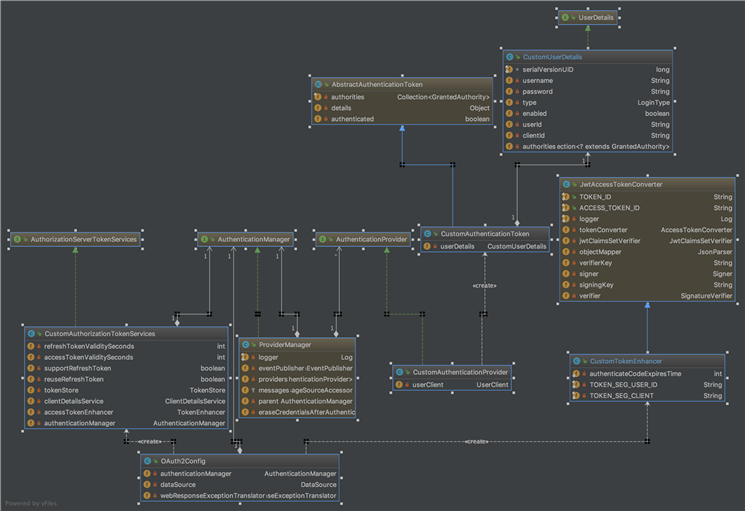The image size is (745, 511).
Task: Click the CustomUserDetails class icon
Action: coord(509,57)
